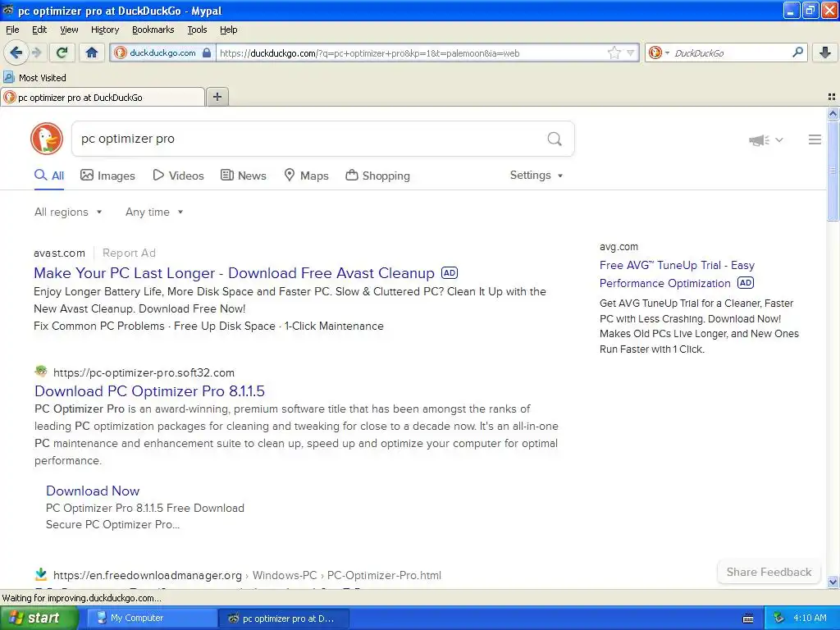Open the Help menu
Screen dimensions: 840x630
click(228, 30)
